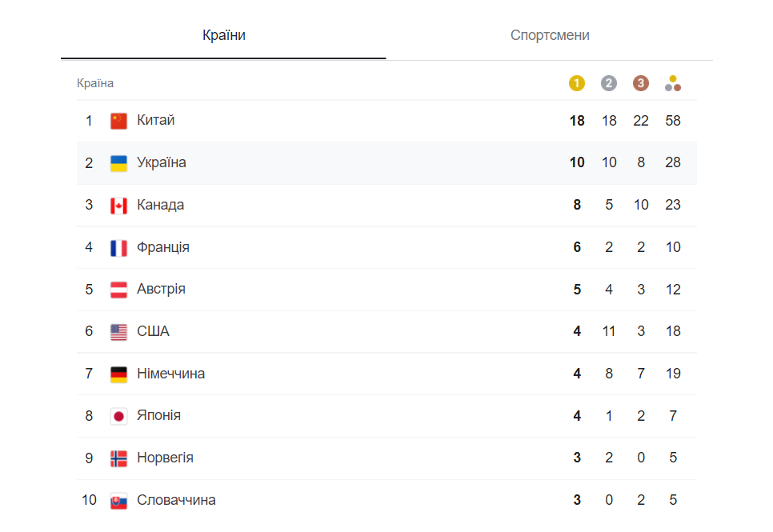Click the USA flag icon
The width and height of the screenshot is (773, 532).
pos(118,332)
